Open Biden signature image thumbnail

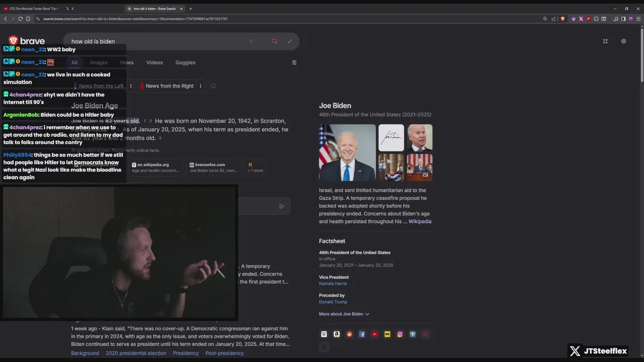click(x=391, y=138)
